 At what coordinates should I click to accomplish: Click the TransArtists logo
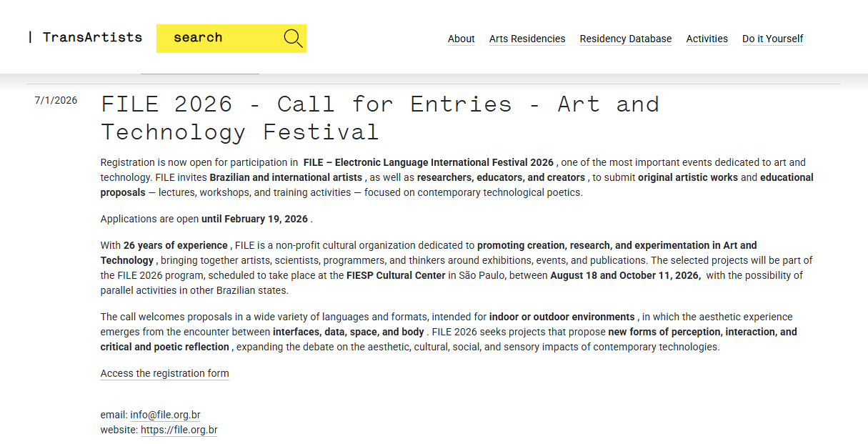point(85,37)
